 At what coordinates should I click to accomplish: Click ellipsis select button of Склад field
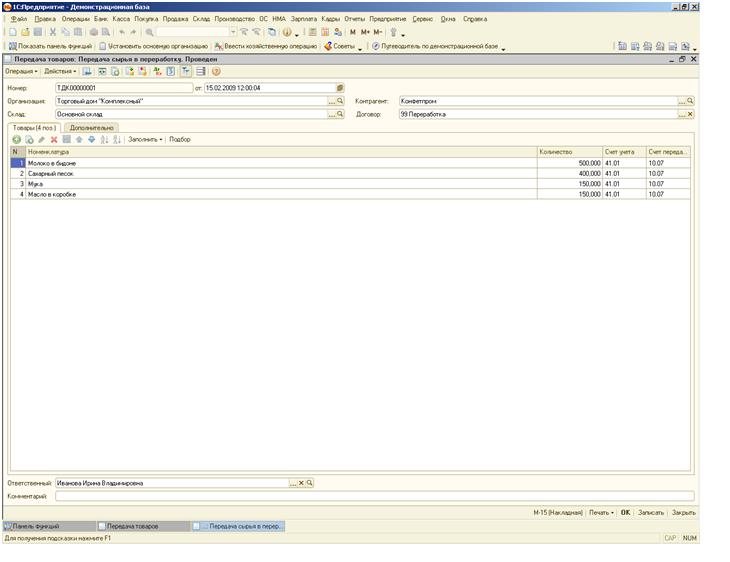tap(332, 114)
